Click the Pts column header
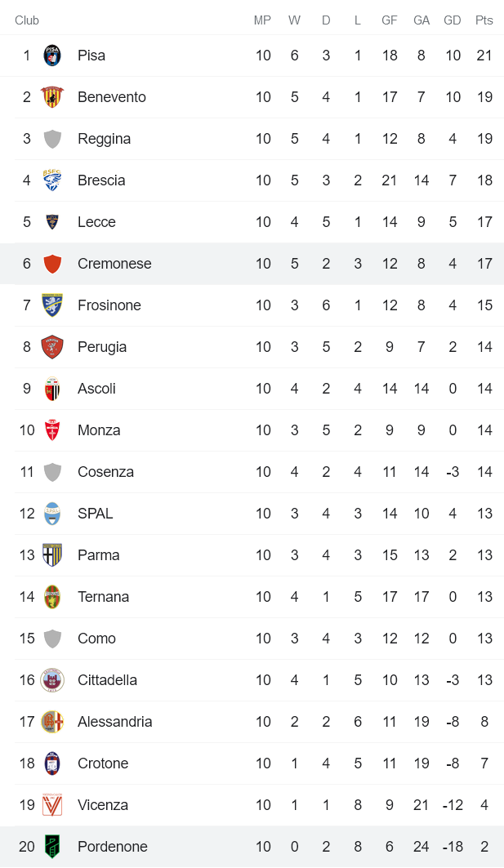The height and width of the screenshot is (868, 504). pyautogui.click(x=484, y=20)
